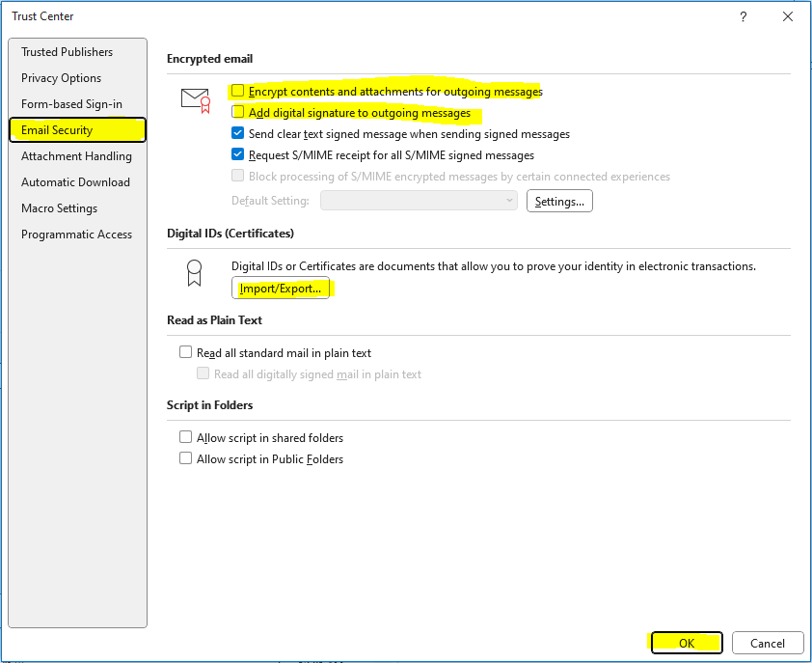Toggle Block processing of S/MIME encrypted messages

[x=237, y=176]
